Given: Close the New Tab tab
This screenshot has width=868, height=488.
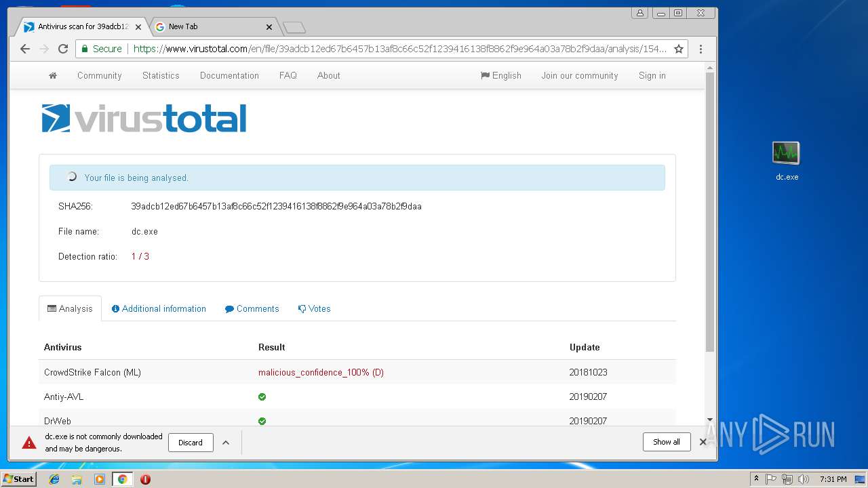Looking at the screenshot, I should [269, 27].
